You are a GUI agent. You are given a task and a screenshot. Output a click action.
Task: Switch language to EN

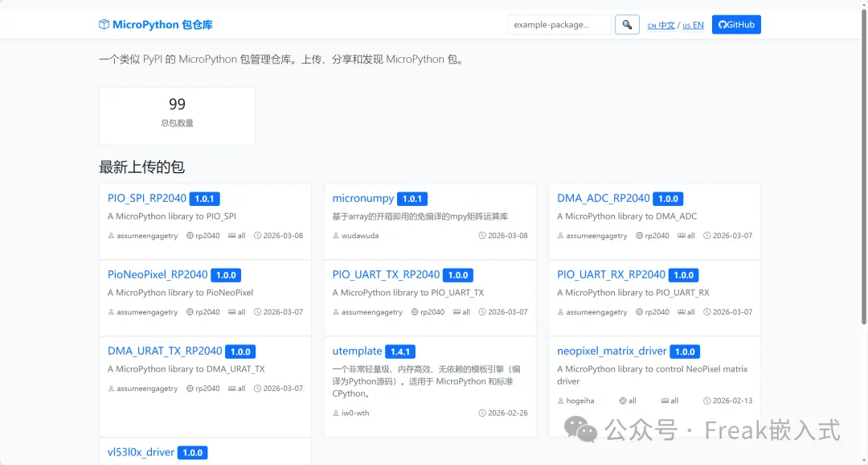point(693,25)
